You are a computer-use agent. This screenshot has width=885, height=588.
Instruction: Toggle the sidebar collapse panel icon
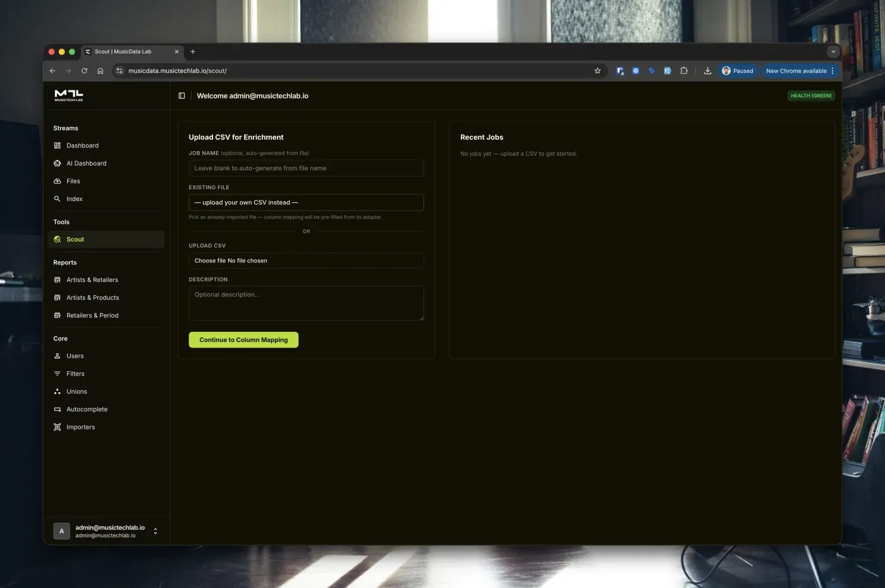pos(181,96)
